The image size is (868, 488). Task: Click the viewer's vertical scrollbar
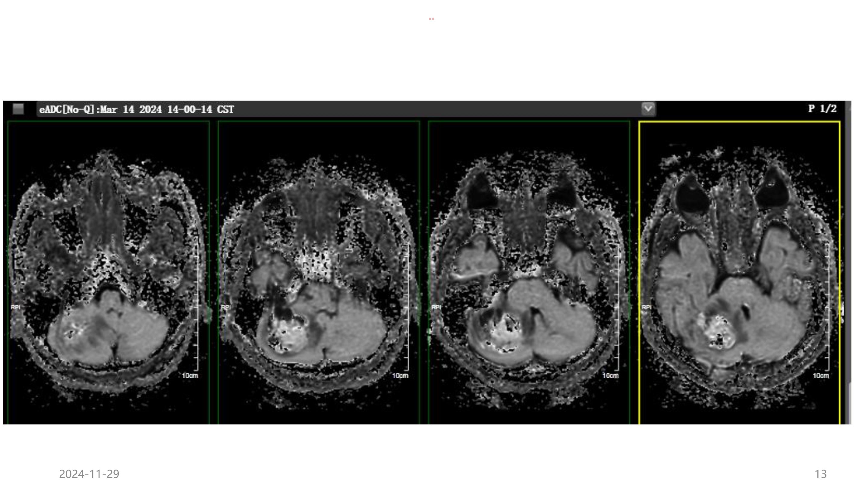point(849,263)
